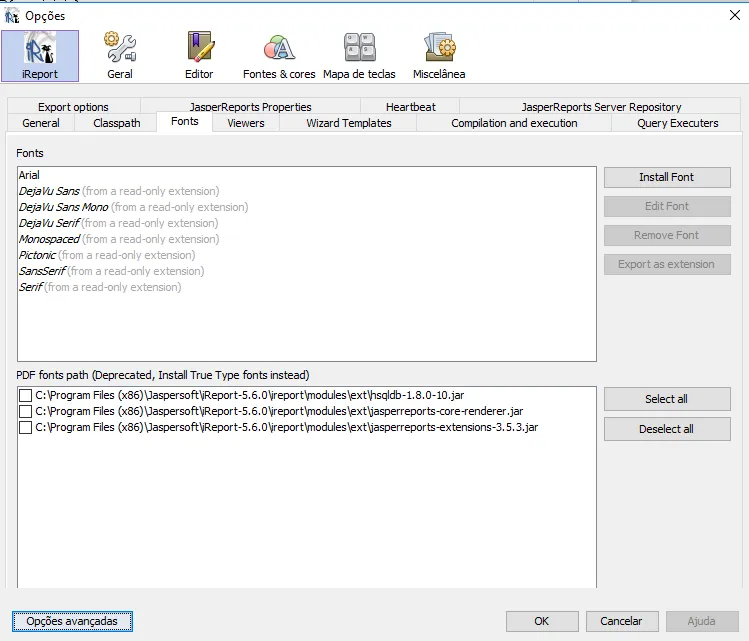Click the iReport app icon in title bar

pyautogui.click(x=12, y=16)
